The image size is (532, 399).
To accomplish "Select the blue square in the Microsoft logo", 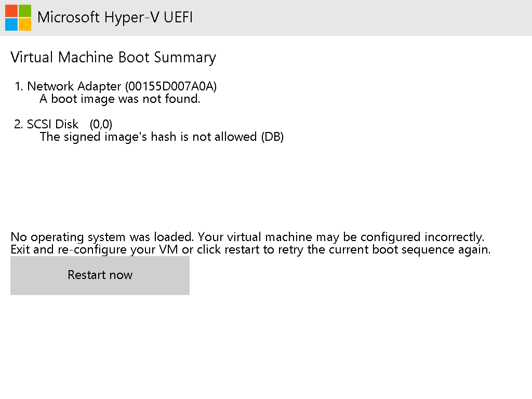I will 11,24.
